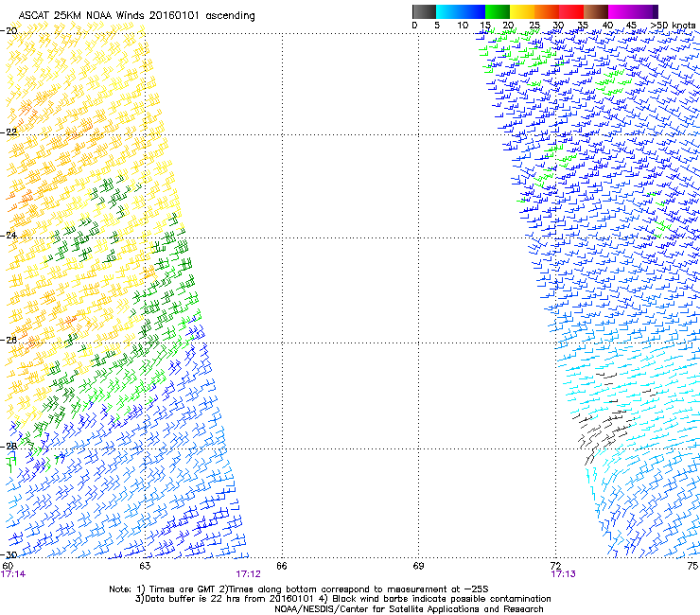The height and width of the screenshot is (615, 700).
Task: Click the latitude label '-28'
Action: tap(9, 447)
